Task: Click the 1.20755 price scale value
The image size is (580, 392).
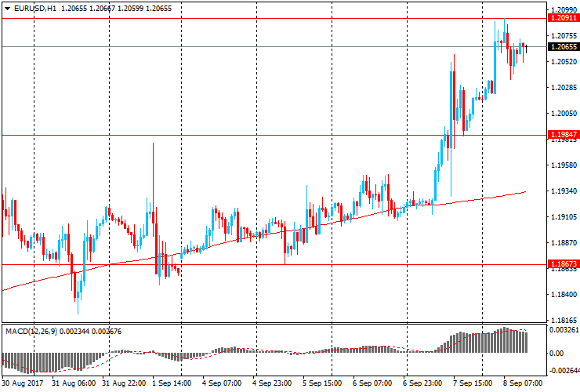Action: 564,35
